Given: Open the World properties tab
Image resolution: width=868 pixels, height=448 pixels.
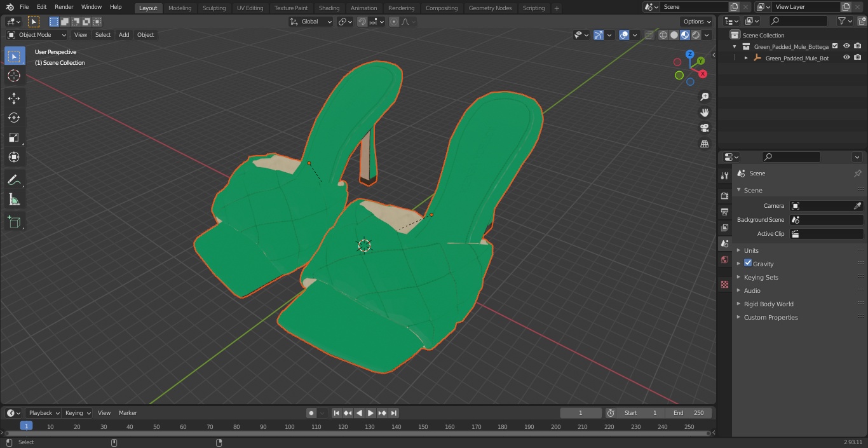Looking at the screenshot, I should pos(724,259).
